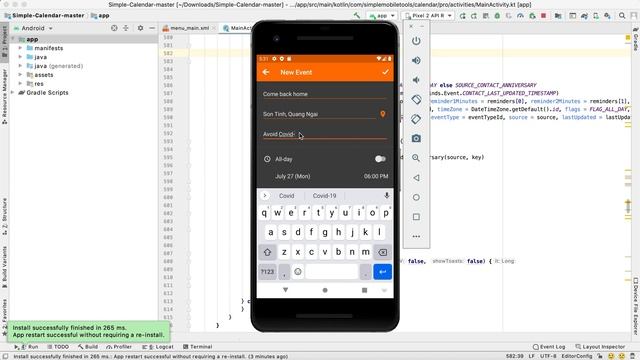Tap the keyboard emoji key
The image size is (640, 360).
coord(298,271)
